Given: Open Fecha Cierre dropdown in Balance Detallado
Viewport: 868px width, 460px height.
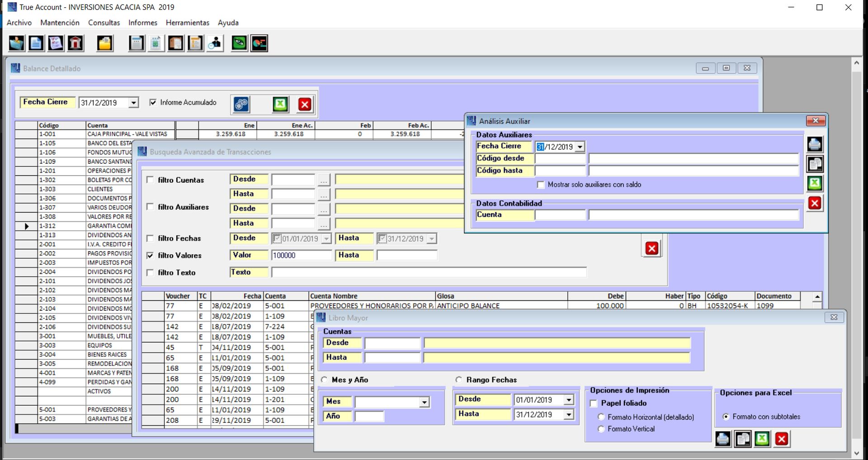Looking at the screenshot, I should click(x=133, y=103).
